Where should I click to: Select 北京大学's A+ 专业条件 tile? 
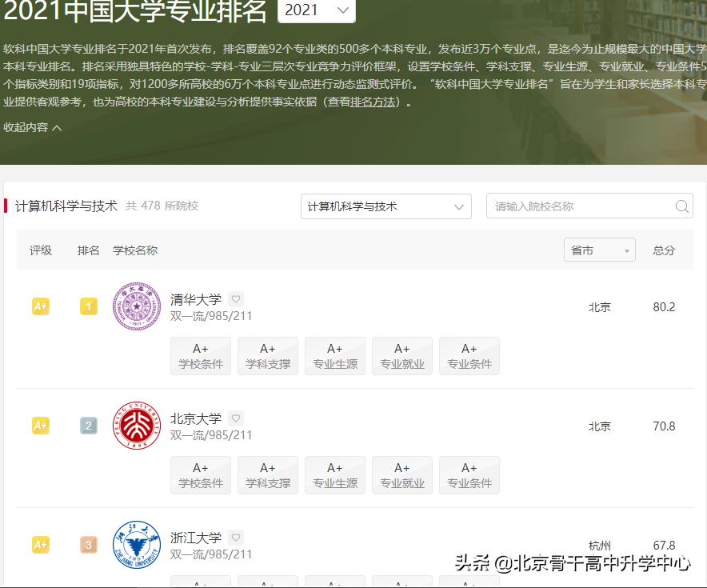click(x=469, y=475)
